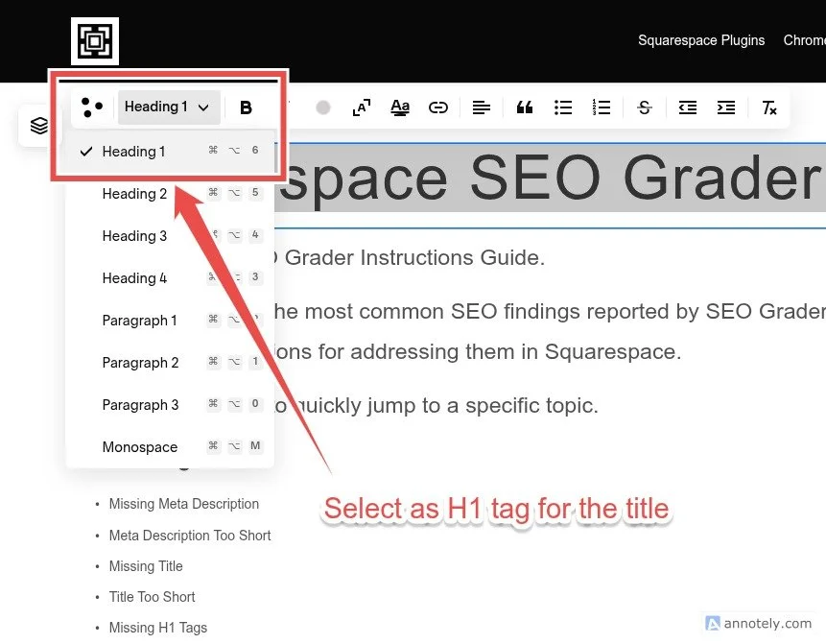
Task: Choose Heading 4 style
Action: (170, 277)
